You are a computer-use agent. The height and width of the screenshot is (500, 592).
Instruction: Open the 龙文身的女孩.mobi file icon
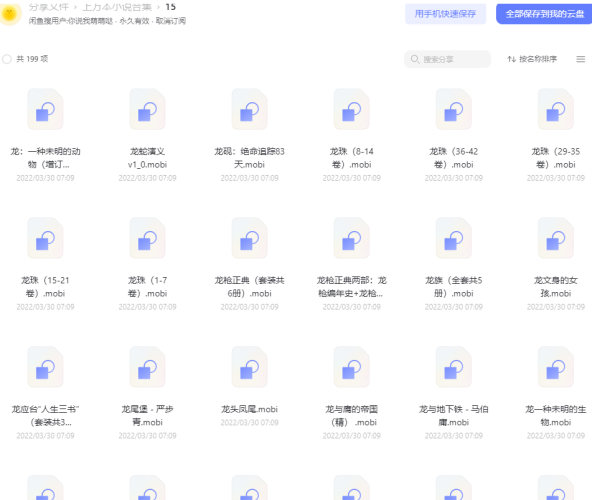click(556, 238)
